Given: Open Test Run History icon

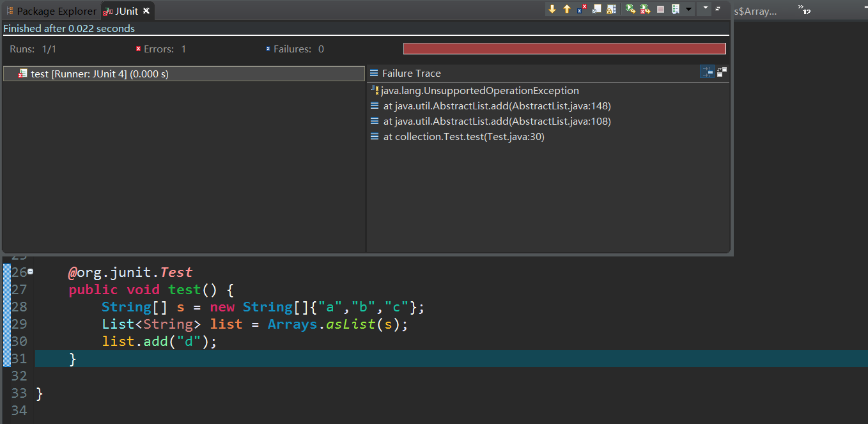Looking at the screenshot, I should pos(676,9).
